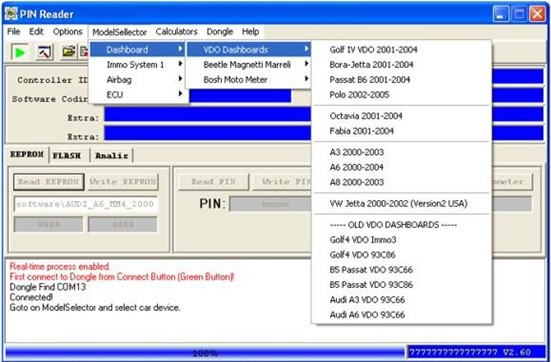The width and height of the screenshot is (551, 362).
Task: Switch to the FLASH tab
Action: (x=67, y=155)
